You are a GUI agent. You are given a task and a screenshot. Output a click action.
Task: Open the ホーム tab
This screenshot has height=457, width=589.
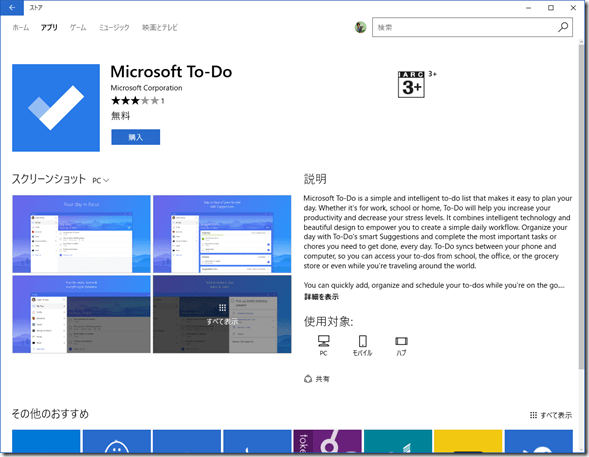(x=20, y=27)
